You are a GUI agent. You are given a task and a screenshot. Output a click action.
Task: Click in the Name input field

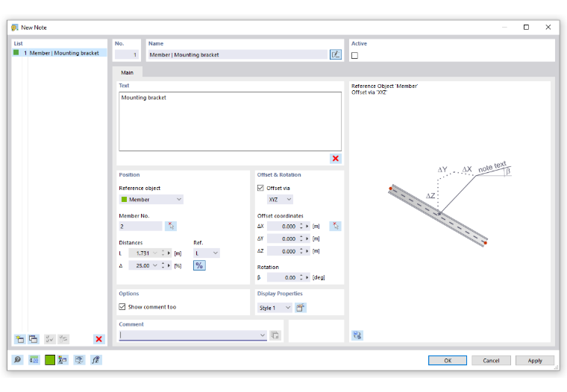click(237, 54)
